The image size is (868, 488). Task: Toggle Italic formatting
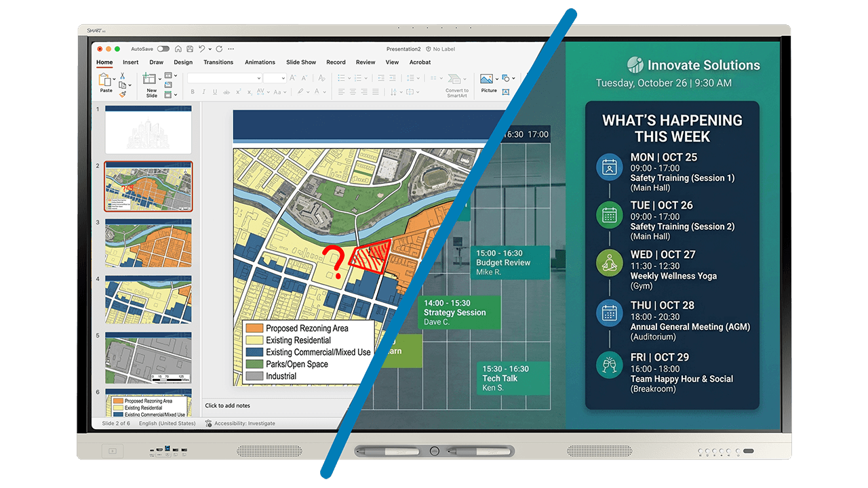coord(205,91)
